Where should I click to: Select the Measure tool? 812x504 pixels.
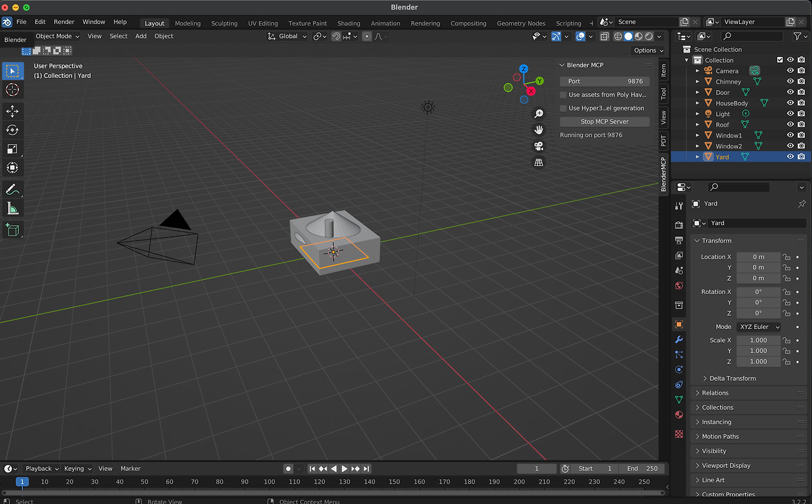12,209
